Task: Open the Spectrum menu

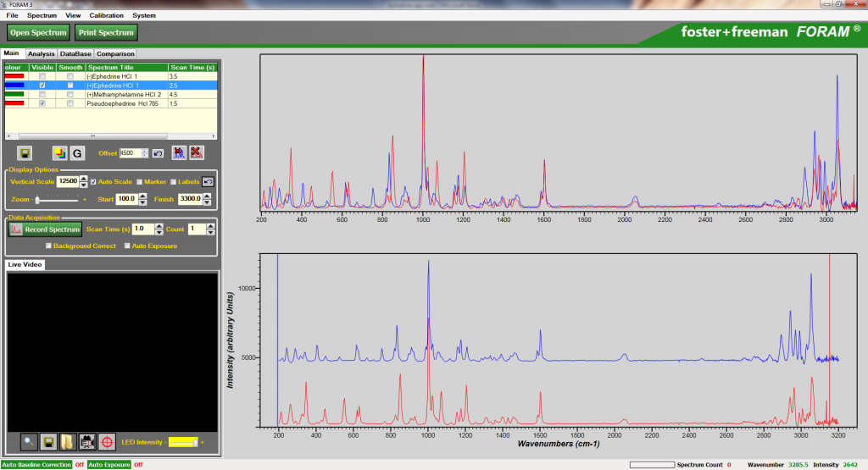Action: 42,15
